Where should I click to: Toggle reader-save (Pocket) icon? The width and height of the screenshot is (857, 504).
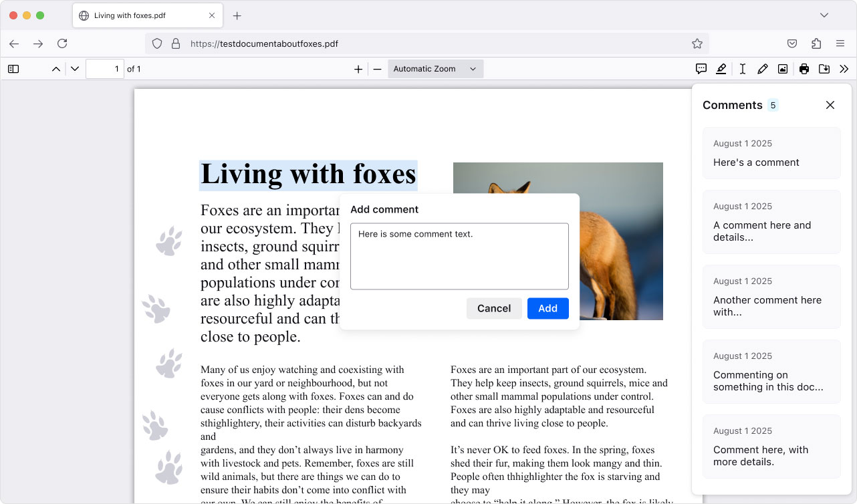pos(791,43)
